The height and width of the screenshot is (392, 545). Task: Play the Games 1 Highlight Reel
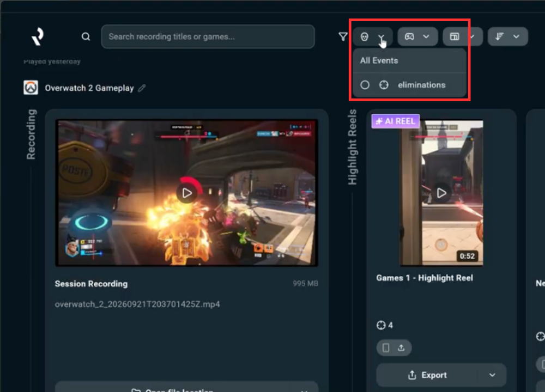(441, 193)
